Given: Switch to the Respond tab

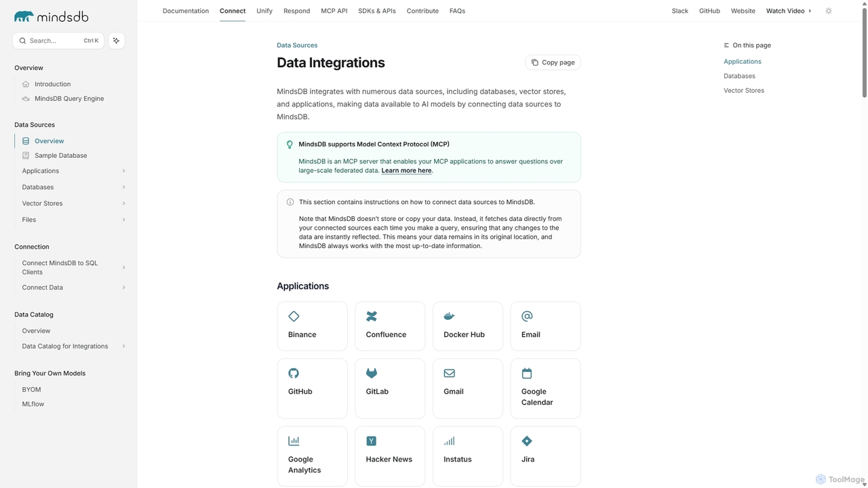Looking at the screenshot, I should click(x=297, y=11).
